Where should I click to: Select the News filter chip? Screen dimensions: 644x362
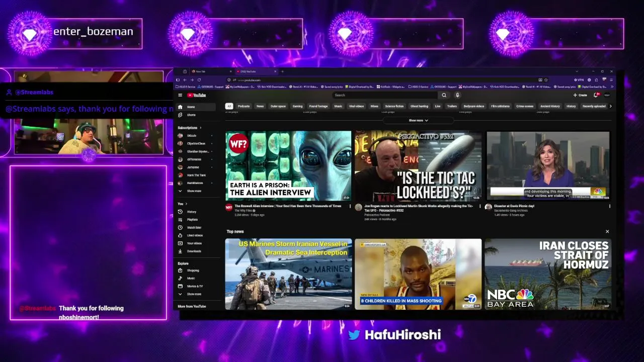(260, 106)
